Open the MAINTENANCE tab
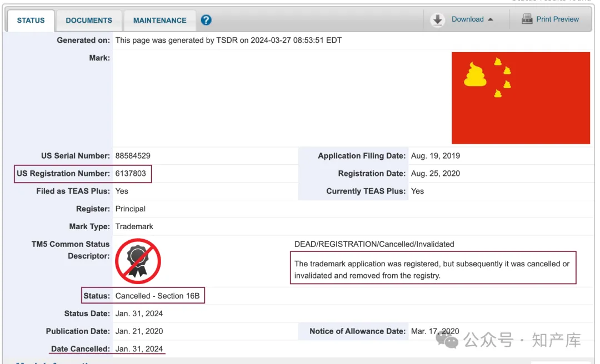Screen dimensions: 600x364 (159, 21)
